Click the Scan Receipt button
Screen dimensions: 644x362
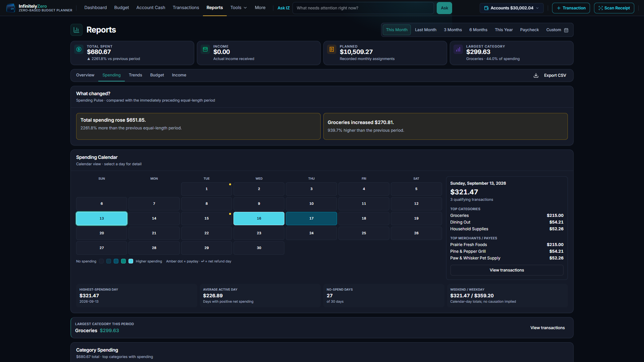[614, 8]
